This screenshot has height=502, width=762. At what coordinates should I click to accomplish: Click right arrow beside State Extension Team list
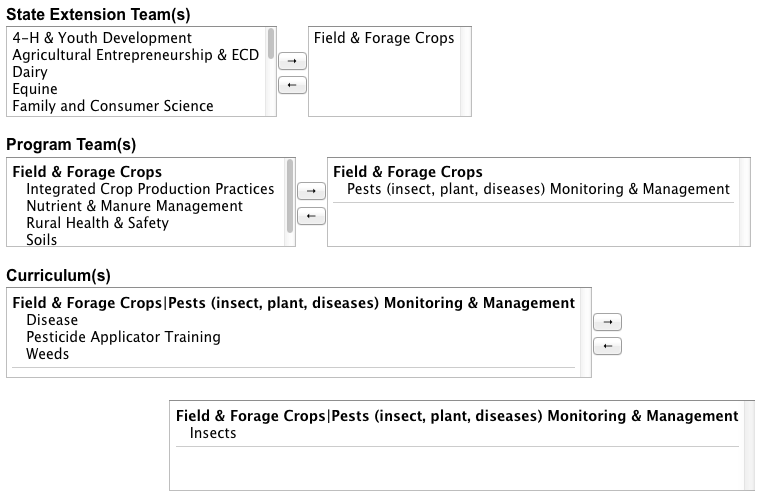(291, 62)
